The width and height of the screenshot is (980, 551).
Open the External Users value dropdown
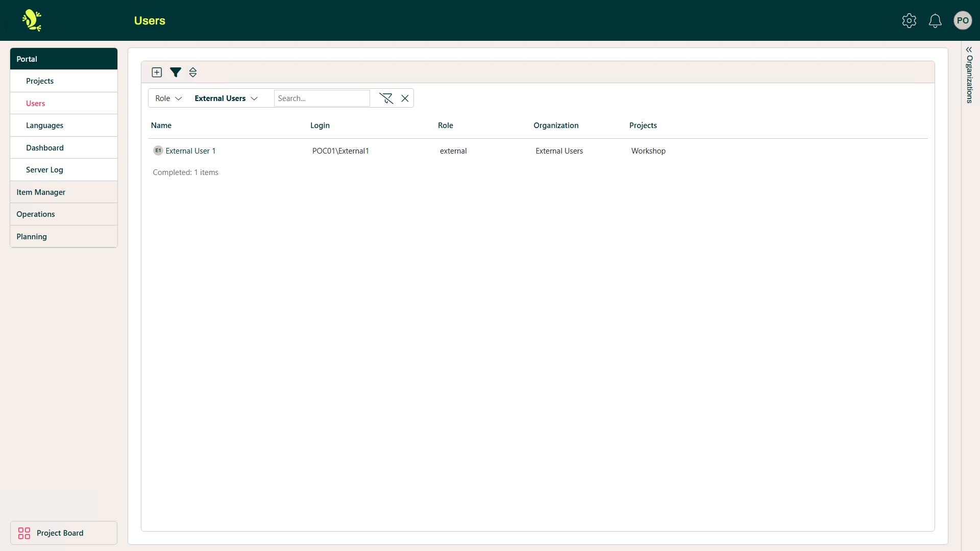[x=226, y=98]
